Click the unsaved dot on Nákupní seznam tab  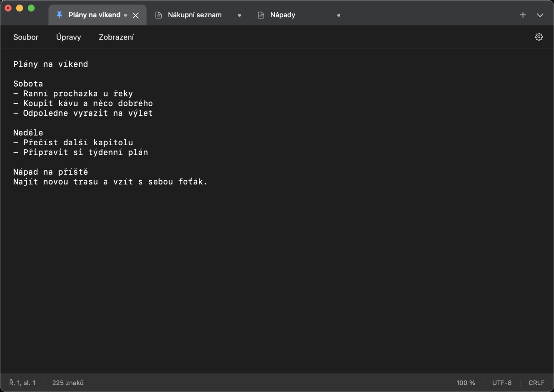pyautogui.click(x=239, y=15)
